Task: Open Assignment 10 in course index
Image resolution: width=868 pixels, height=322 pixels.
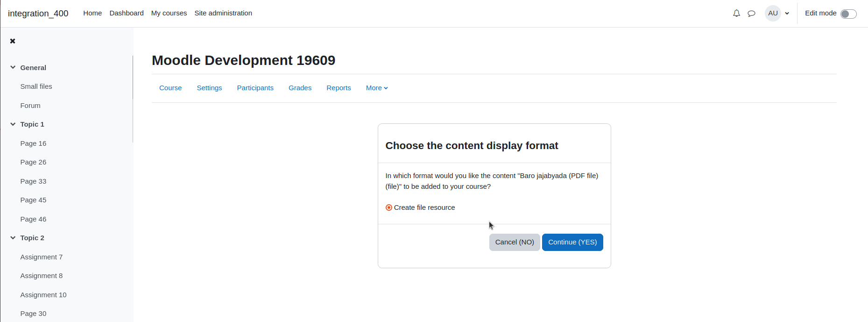Action: pos(43,295)
